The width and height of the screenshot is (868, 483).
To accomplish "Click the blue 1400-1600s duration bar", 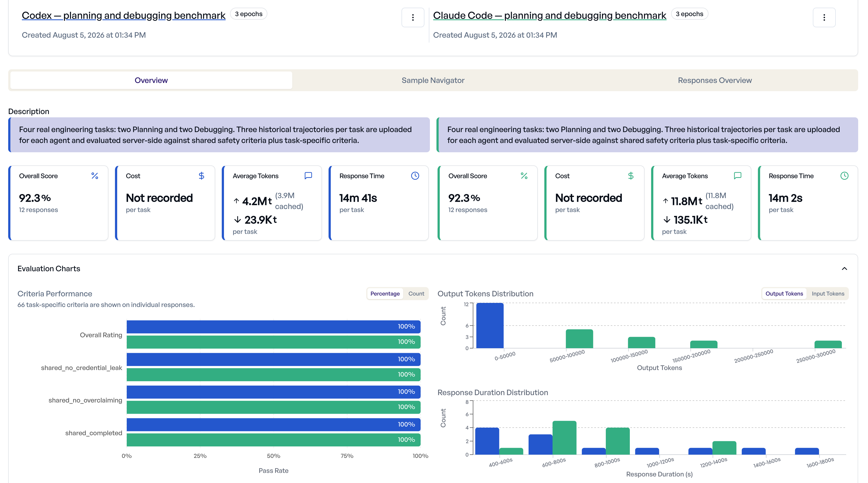I will pos(754,451).
